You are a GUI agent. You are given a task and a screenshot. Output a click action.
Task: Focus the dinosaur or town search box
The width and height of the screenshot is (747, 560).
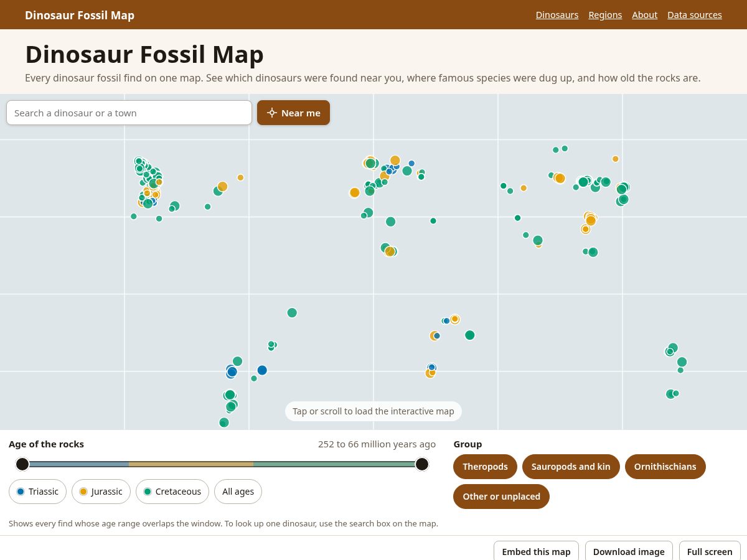coord(129,113)
